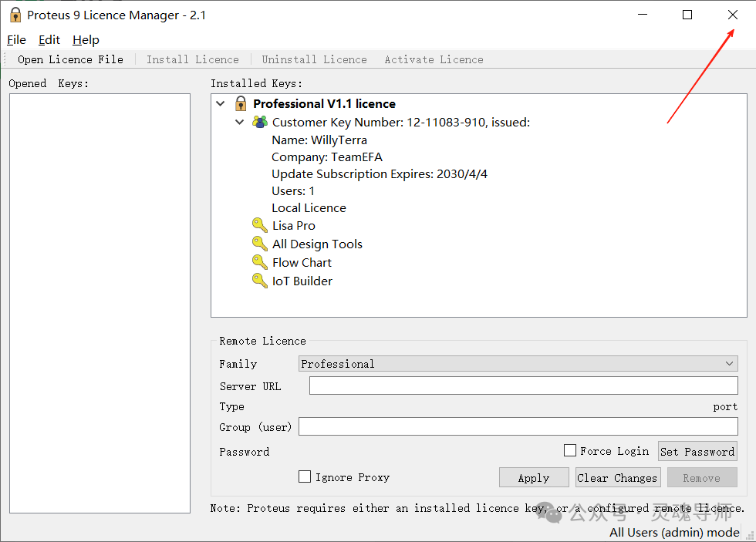756x542 pixels.
Task: Toggle Force Login off after checking
Action: click(x=569, y=450)
